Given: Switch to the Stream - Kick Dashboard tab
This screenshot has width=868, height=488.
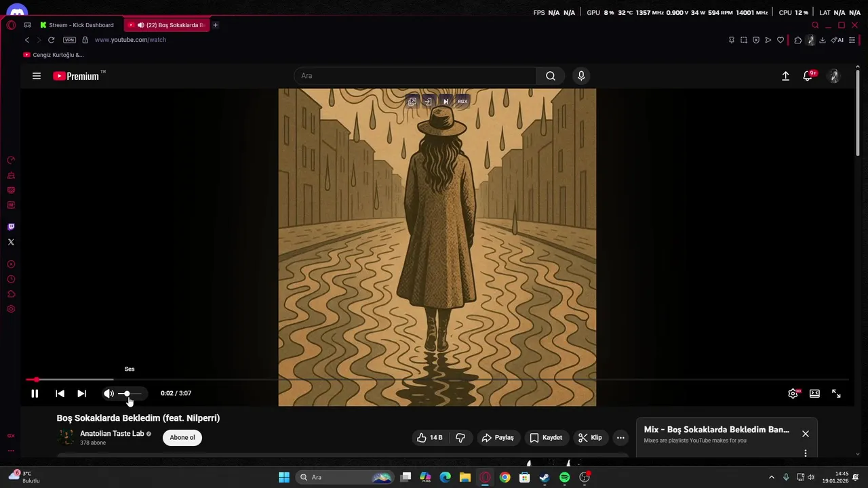Looking at the screenshot, I should click(77, 25).
